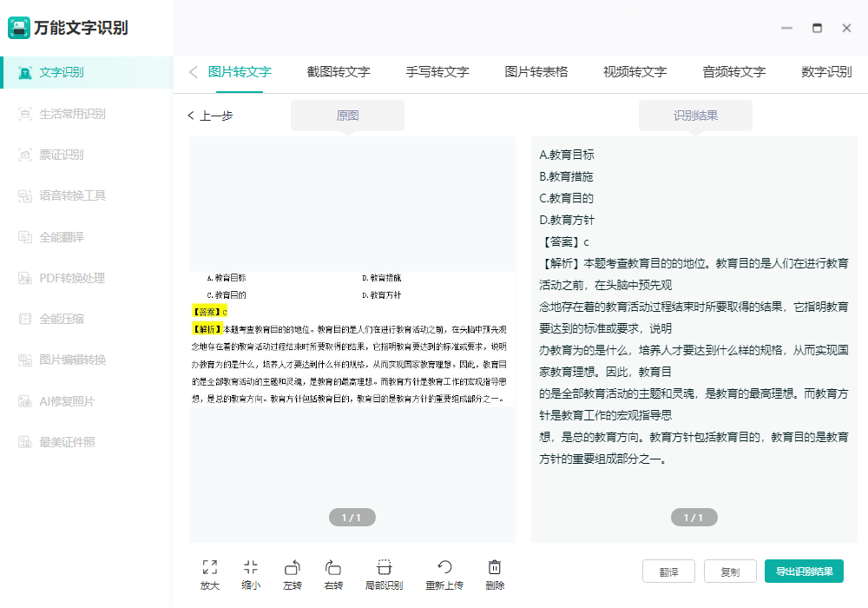Click the original image page indicator 1 / 1
Viewport: 868px width, 608px height.
point(352,517)
